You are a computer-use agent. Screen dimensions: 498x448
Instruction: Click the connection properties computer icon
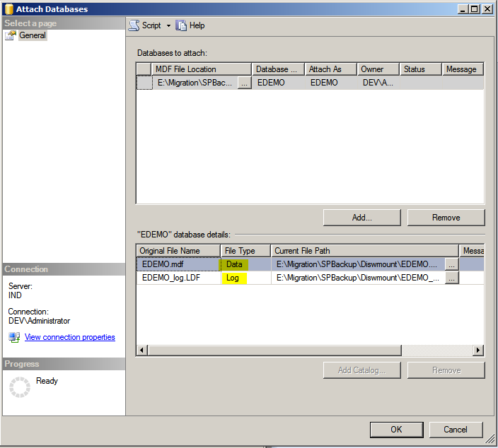point(14,337)
